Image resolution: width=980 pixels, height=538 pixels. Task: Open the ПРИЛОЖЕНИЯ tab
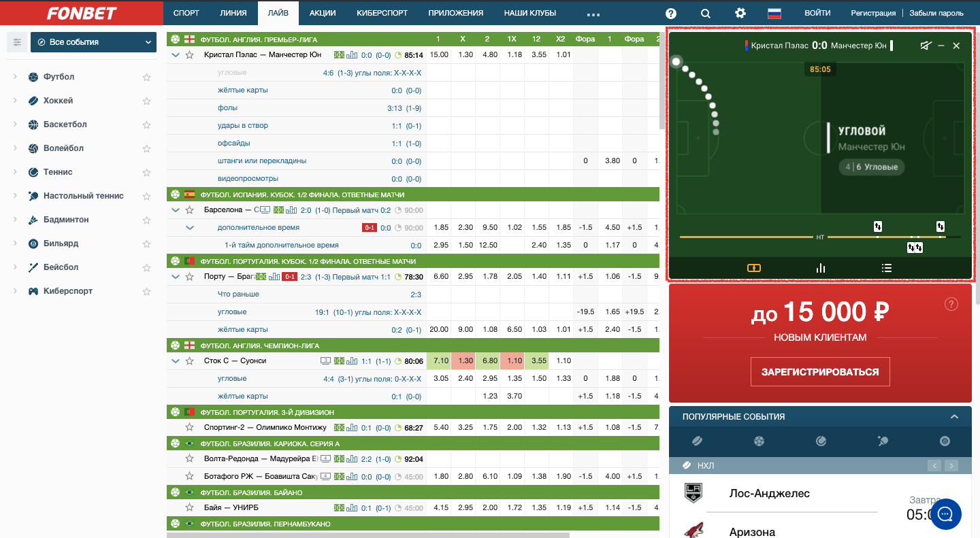tap(456, 13)
